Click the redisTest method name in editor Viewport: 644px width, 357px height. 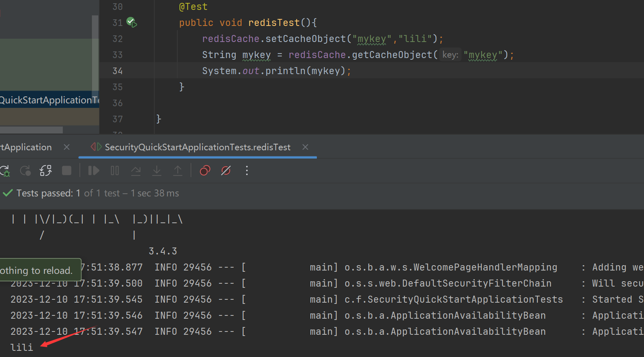[x=274, y=23]
